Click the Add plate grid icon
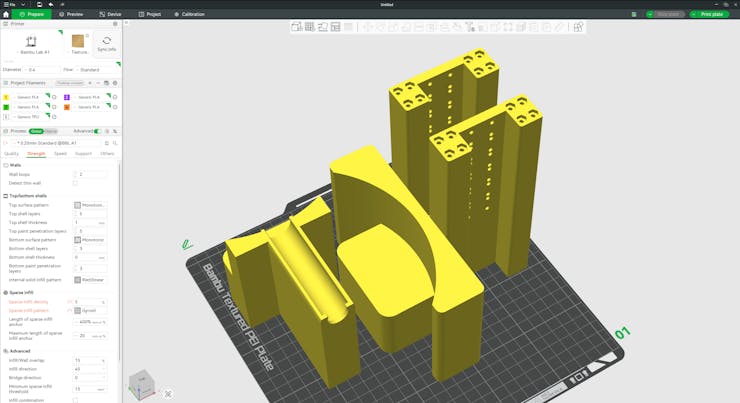Screen dimensions: 740x403 (310, 27)
